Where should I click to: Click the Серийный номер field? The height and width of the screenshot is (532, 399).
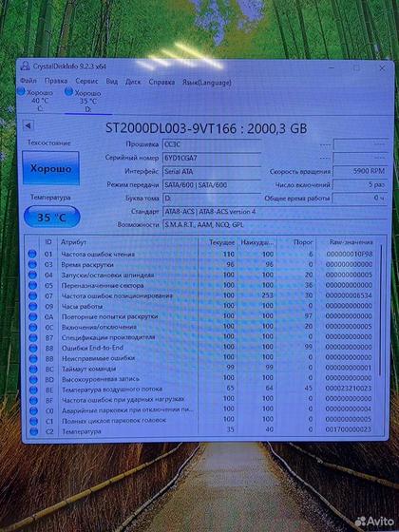pos(212,158)
